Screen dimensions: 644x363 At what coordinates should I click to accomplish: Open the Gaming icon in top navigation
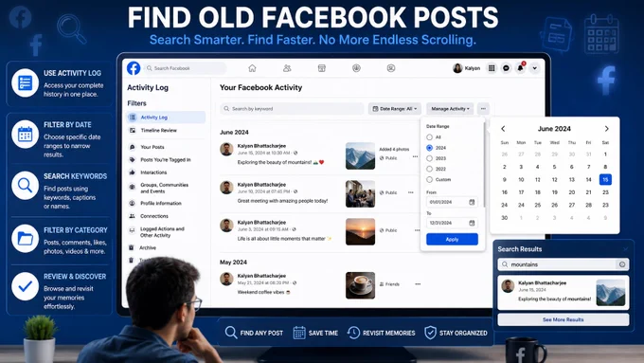coord(391,68)
